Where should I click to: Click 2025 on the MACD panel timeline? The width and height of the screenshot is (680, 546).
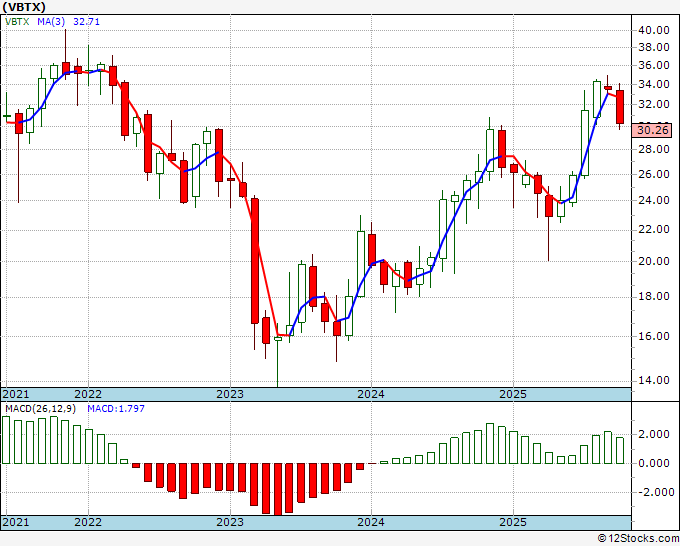tap(513, 522)
